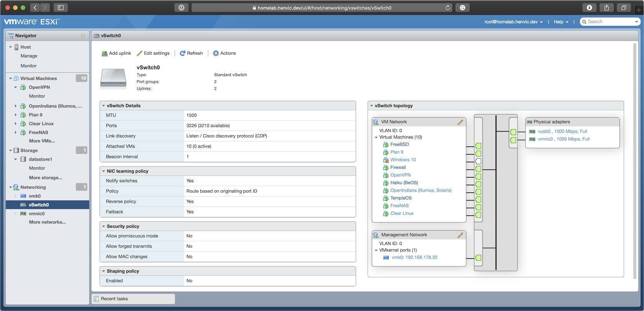This screenshot has width=644, height=311.
Task: Collapse the Host tree node
Action: coord(10,47)
